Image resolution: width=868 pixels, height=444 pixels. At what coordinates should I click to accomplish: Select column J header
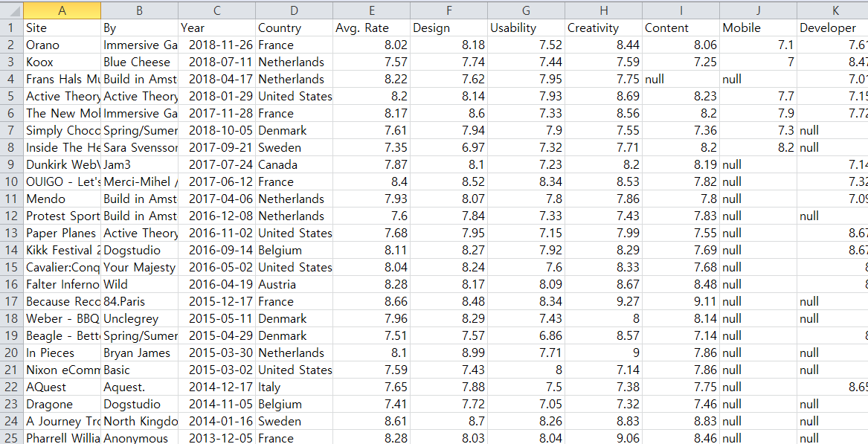[759, 10]
